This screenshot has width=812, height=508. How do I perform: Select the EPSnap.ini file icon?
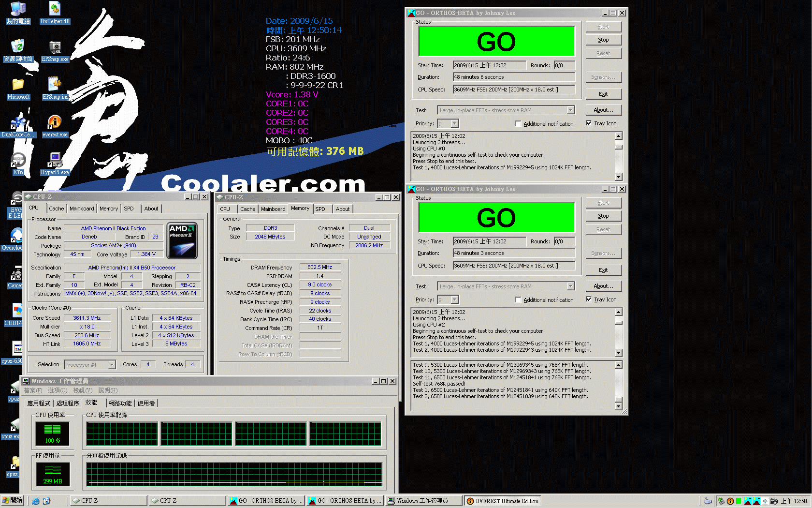point(55,89)
